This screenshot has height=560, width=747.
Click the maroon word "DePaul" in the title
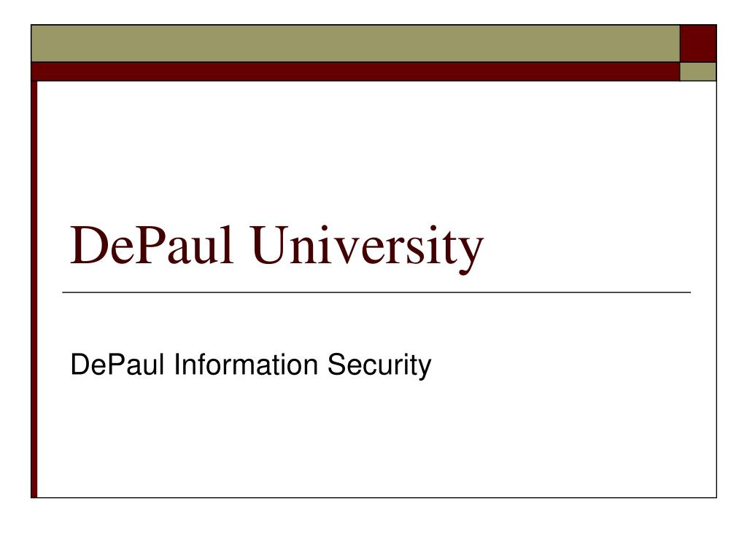[x=152, y=245]
